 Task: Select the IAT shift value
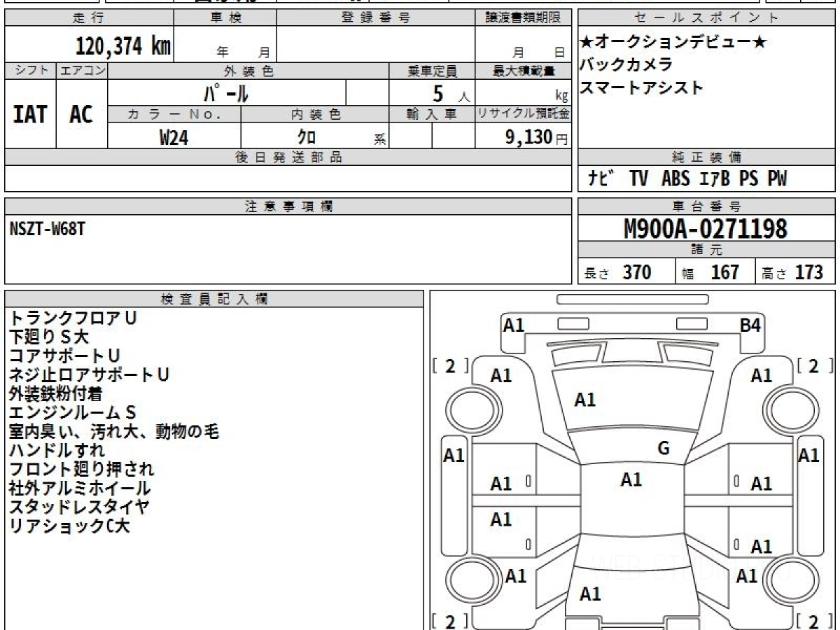pos(30,114)
